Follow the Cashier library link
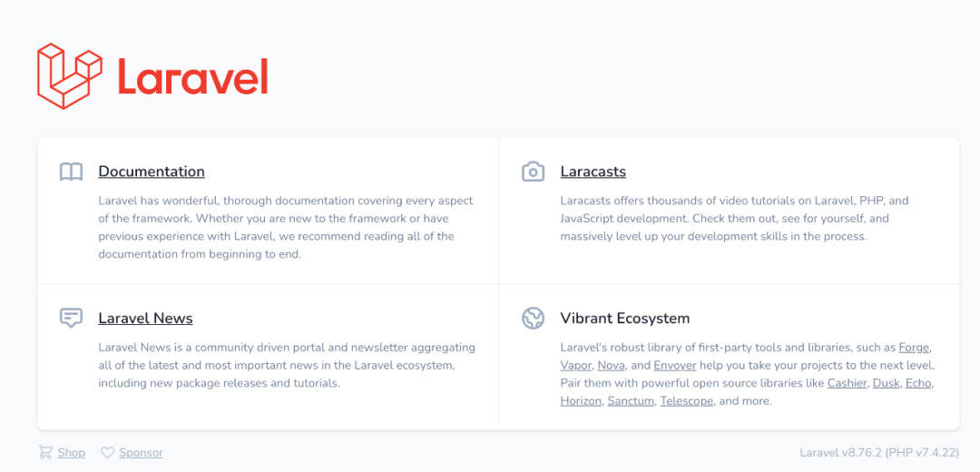Viewport: 980px width, 472px height. pyautogui.click(x=847, y=383)
